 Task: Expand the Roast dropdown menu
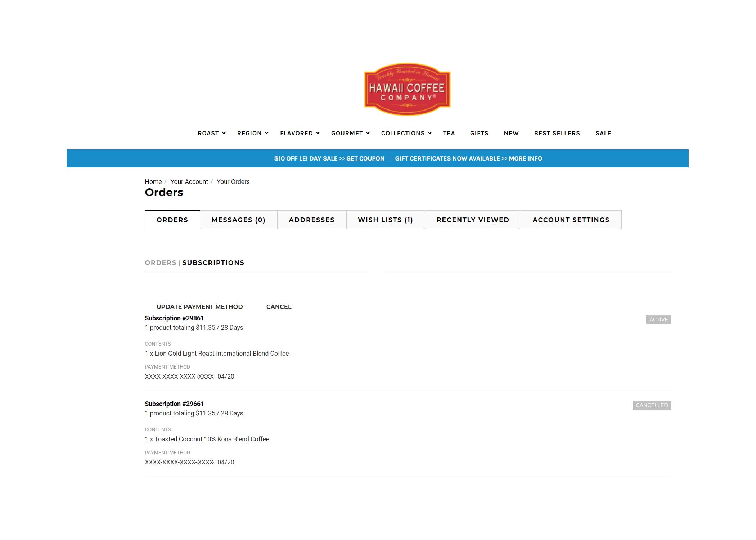(x=212, y=133)
